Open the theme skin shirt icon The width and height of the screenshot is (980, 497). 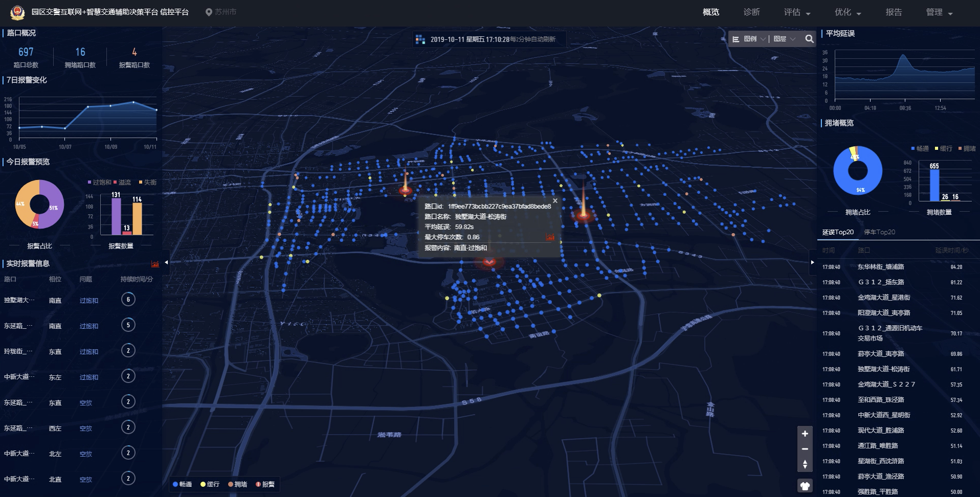click(x=805, y=486)
